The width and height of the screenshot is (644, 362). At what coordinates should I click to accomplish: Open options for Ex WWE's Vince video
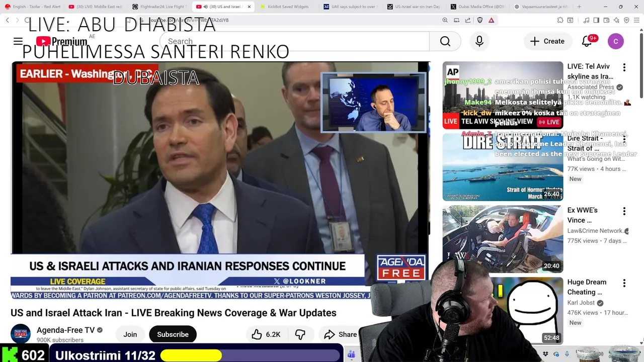pos(624,211)
